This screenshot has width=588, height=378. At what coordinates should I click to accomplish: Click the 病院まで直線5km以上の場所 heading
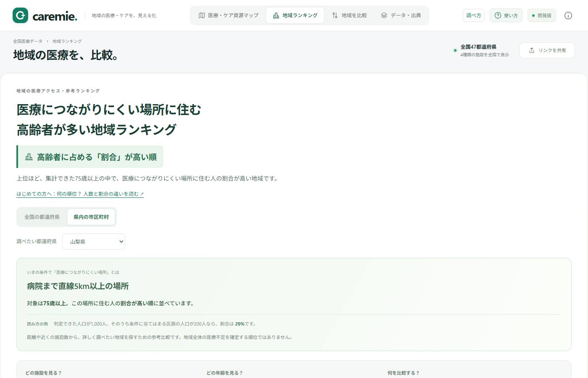[78, 286]
